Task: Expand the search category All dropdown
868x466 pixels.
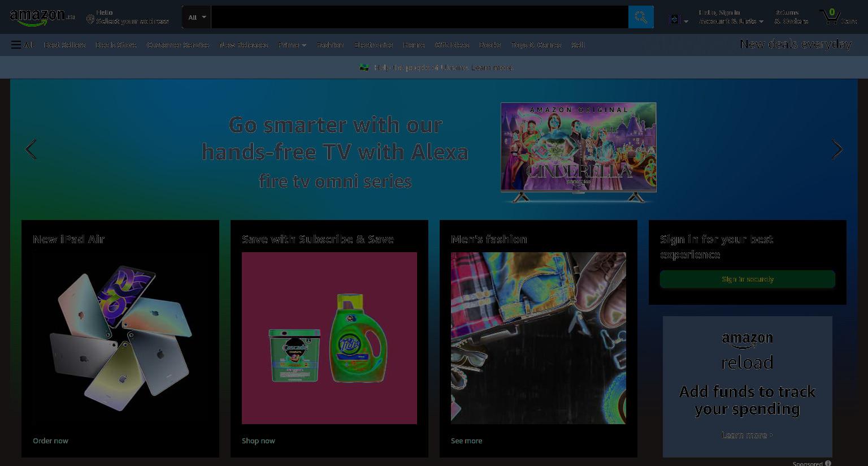Action: click(x=197, y=17)
